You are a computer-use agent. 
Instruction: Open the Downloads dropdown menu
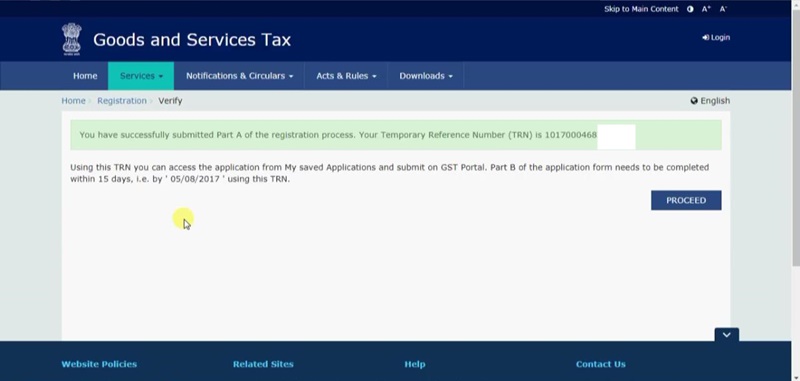tap(426, 76)
